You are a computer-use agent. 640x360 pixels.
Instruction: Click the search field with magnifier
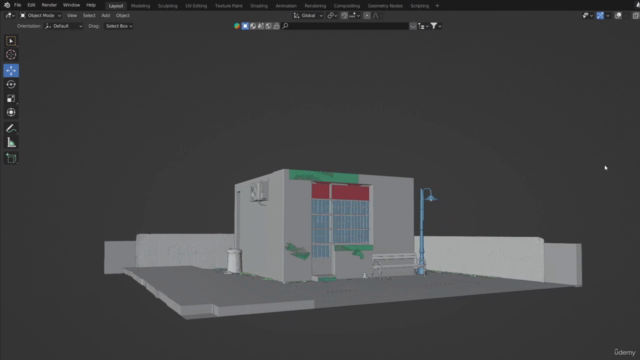click(345, 26)
